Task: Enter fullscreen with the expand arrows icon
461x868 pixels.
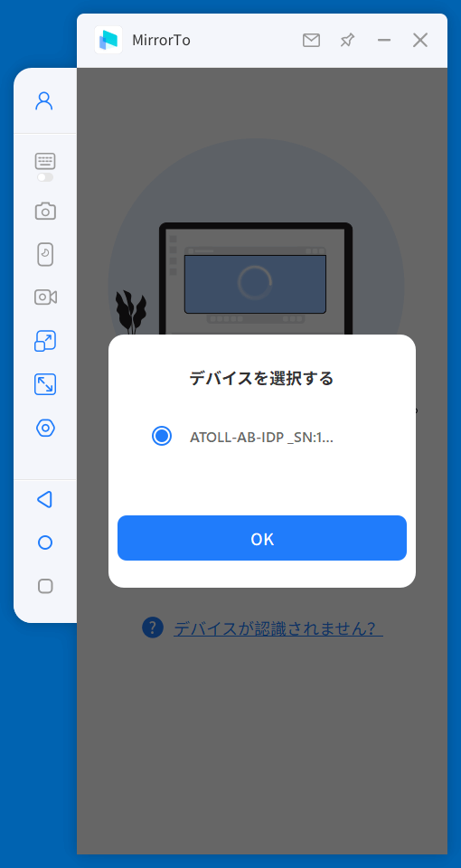Action: coord(45,384)
